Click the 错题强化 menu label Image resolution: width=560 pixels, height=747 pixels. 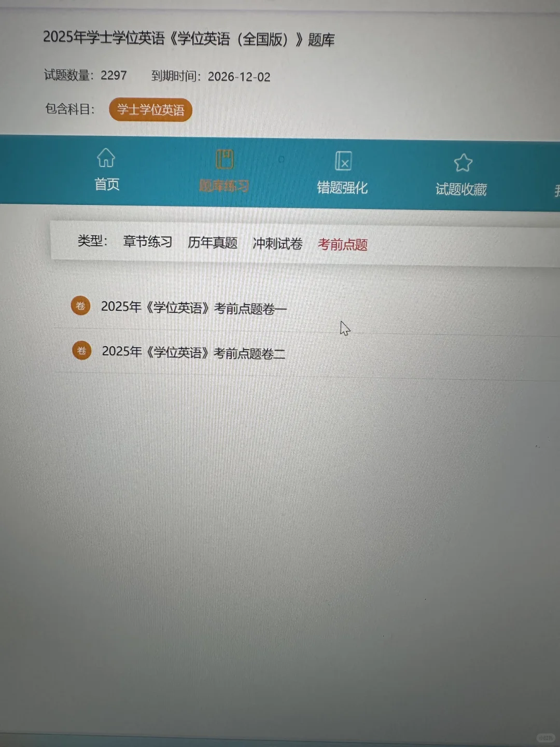(x=343, y=188)
